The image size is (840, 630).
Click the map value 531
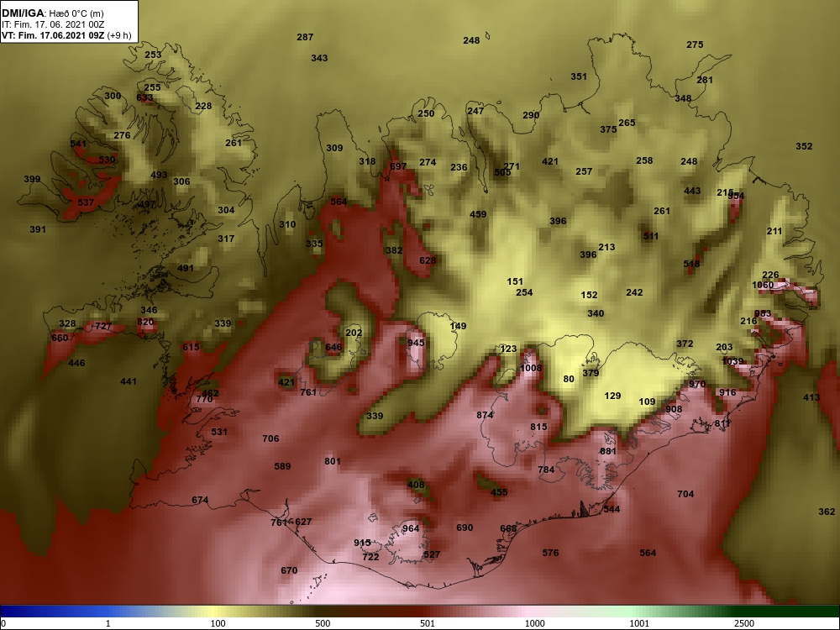(x=219, y=432)
